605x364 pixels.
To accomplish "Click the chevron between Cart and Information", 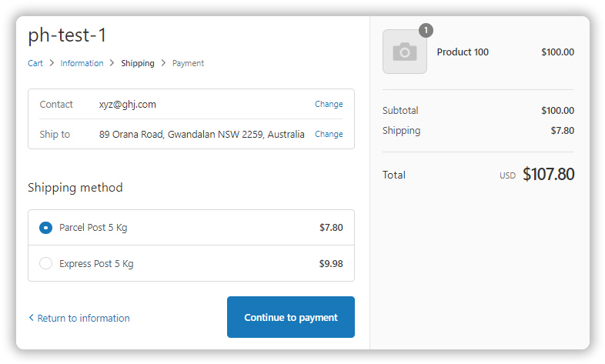I will coord(52,63).
